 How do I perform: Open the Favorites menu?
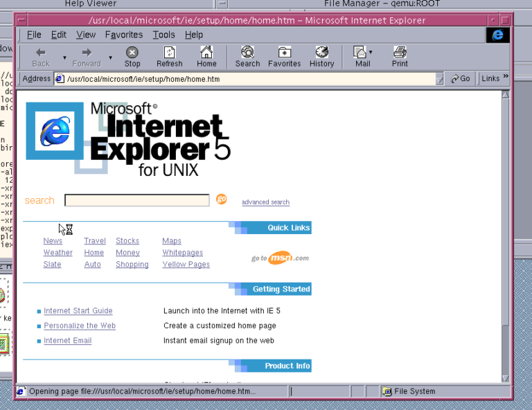pyautogui.click(x=125, y=35)
